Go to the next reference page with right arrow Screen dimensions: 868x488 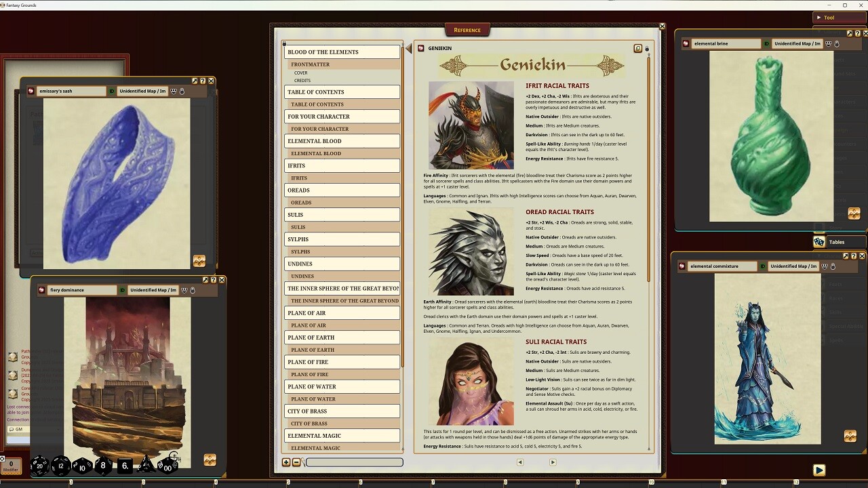point(553,462)
